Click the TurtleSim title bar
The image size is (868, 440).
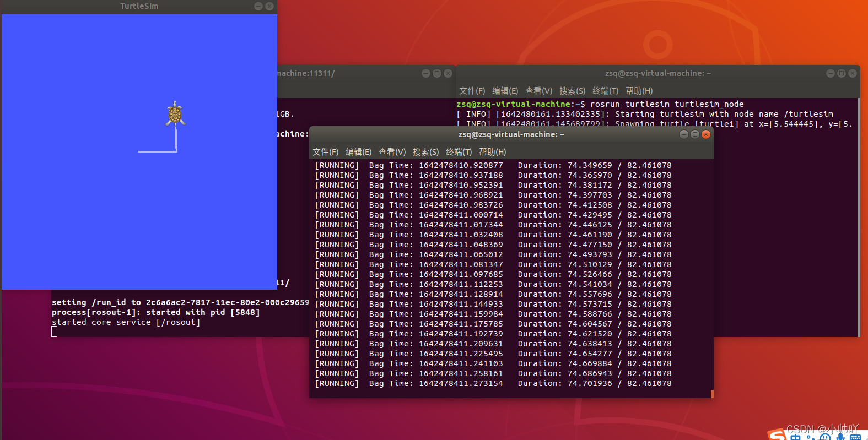[139, 6]
